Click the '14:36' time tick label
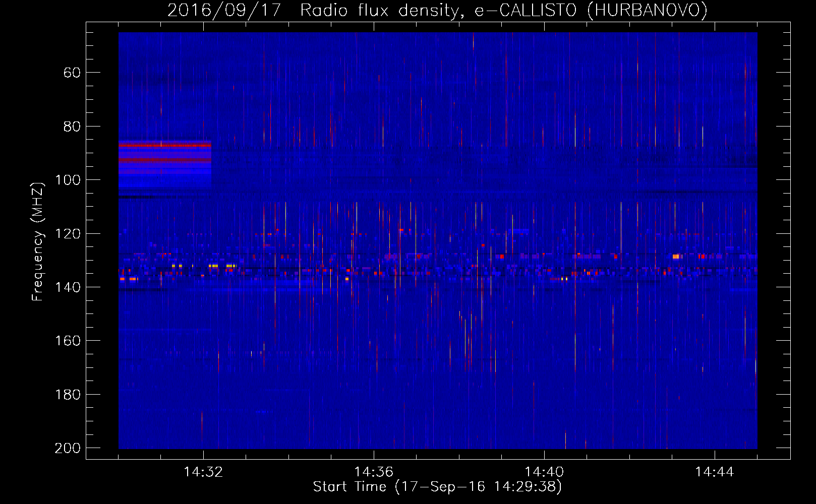This screenshot has height=504, width=816. click(x=374, y=472)
